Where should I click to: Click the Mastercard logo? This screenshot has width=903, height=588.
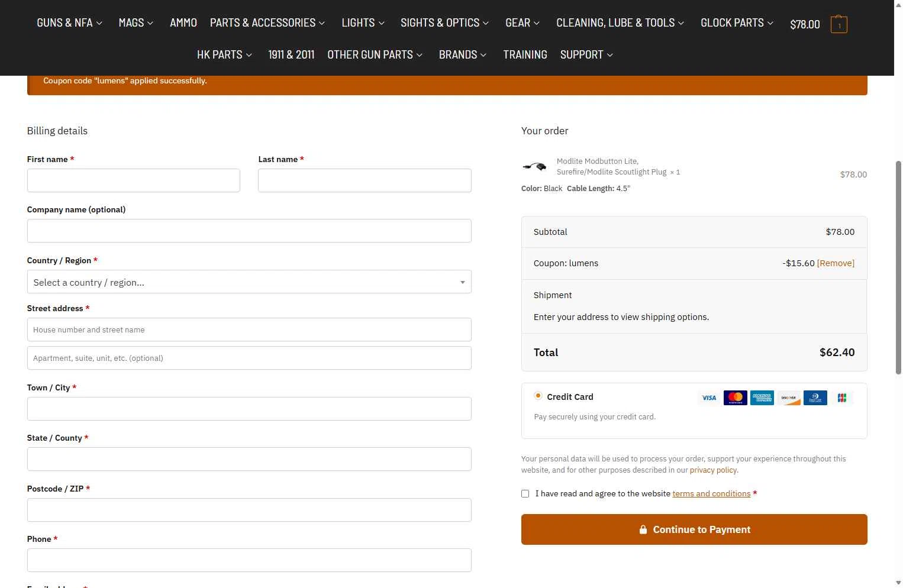(736, 398)
